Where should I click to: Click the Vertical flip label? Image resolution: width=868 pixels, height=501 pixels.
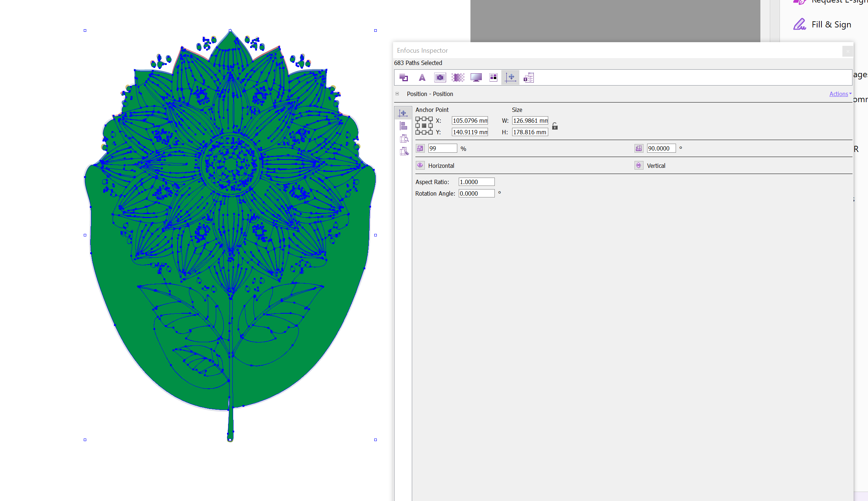(656, 166)
